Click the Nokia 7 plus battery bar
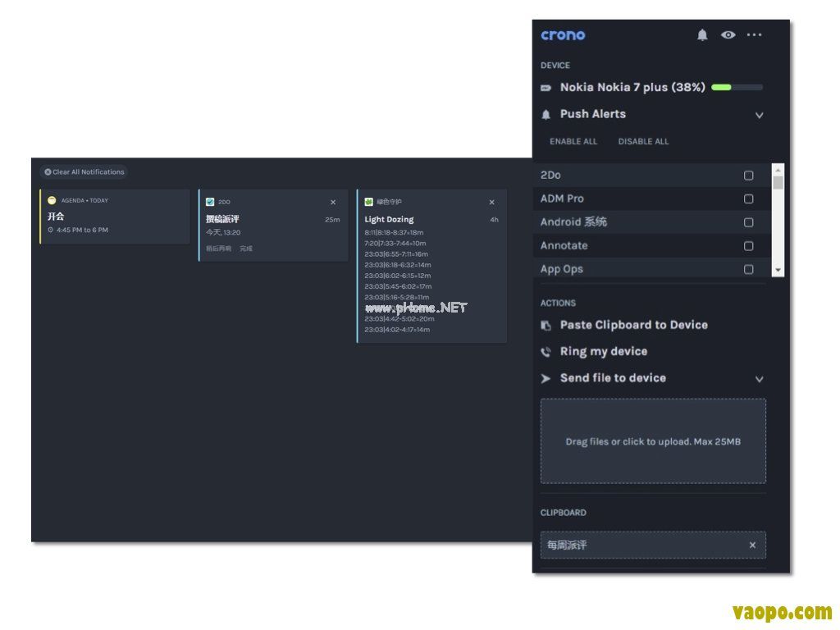 tap(737, 87)
